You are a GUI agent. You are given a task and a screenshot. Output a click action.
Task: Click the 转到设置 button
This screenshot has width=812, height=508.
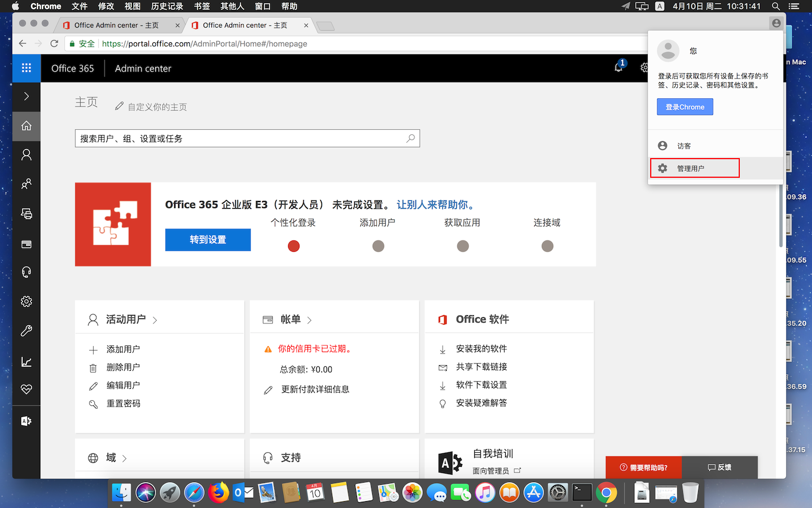tap(208, 240)
